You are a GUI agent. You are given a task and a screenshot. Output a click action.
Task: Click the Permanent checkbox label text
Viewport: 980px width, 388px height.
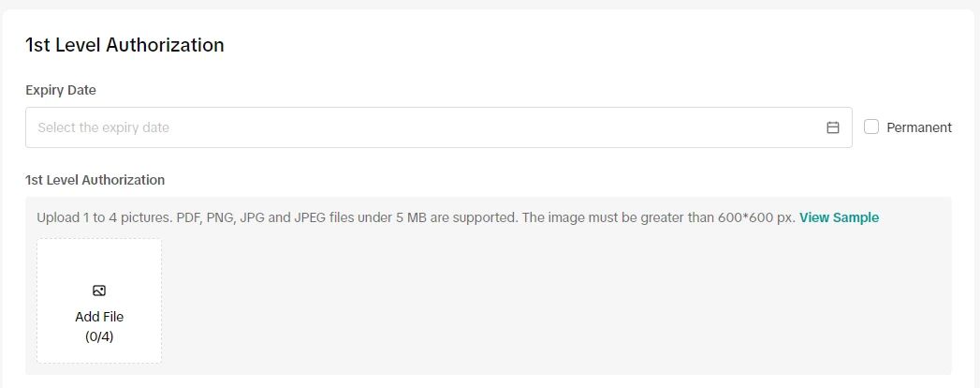click(918, 127)
